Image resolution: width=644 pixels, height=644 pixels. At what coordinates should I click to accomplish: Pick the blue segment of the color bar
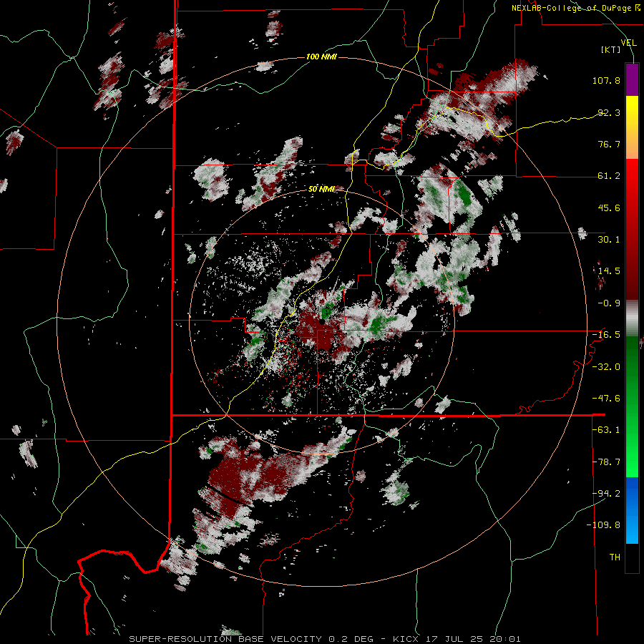point(632,510)
